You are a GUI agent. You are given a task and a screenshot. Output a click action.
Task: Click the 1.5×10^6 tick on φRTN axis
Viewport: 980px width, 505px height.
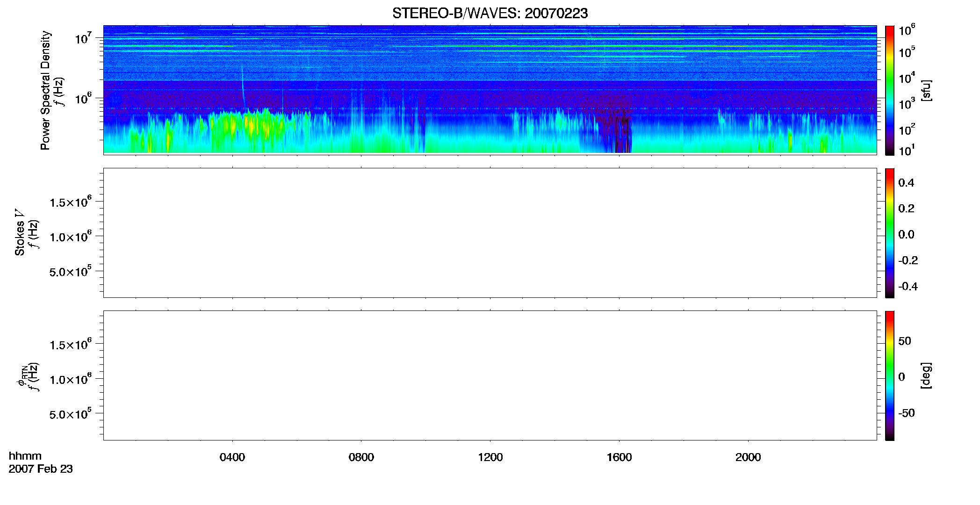click(x=71, y=345)
